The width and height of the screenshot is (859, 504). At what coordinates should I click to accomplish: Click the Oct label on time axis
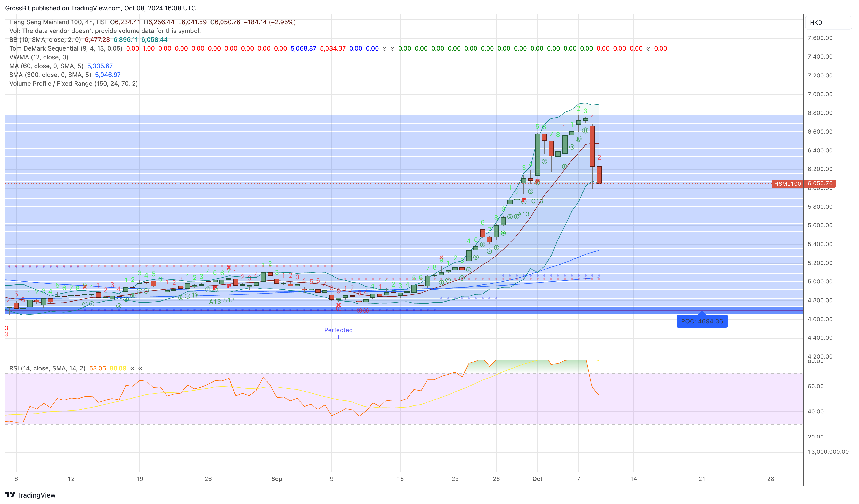click(x=537, y=478)
